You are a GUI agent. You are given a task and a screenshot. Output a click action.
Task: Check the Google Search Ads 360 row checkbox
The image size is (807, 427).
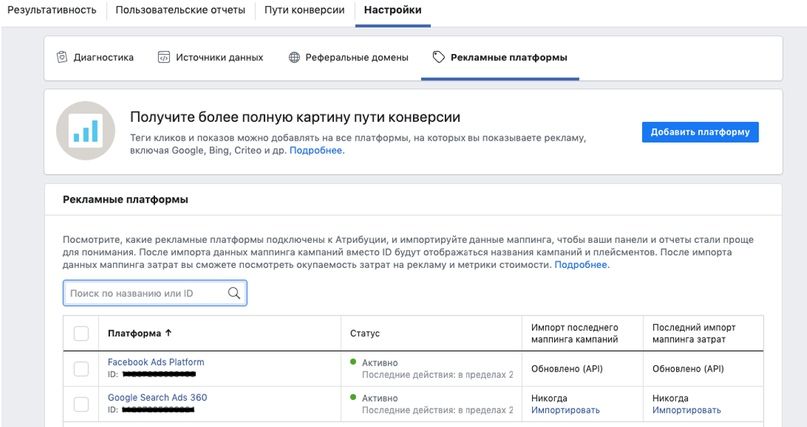(x=81, y=404)
